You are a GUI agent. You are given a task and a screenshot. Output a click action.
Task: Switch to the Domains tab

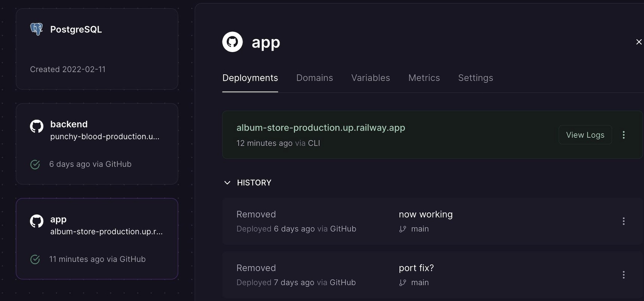[x=314, y=78]
